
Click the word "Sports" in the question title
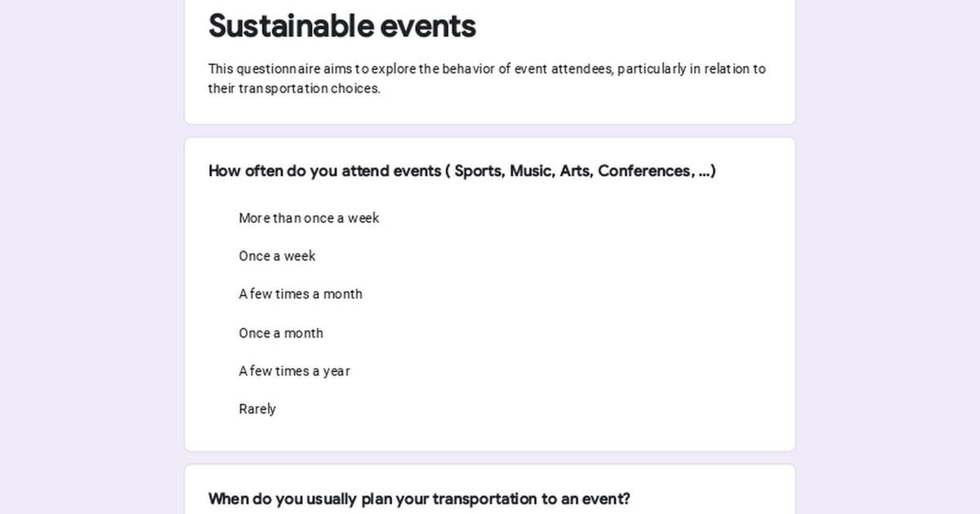pos(479,171)
